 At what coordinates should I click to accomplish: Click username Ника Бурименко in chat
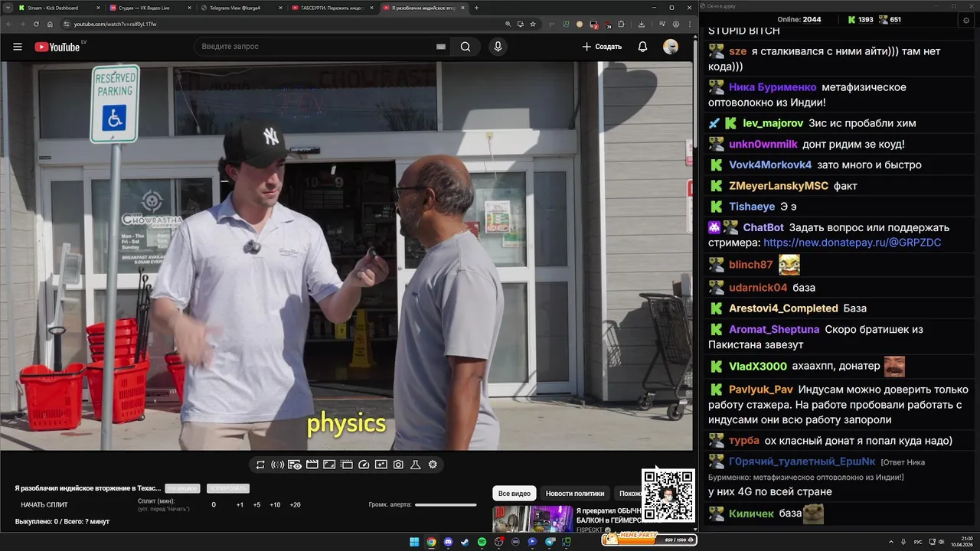coord(773,87)
